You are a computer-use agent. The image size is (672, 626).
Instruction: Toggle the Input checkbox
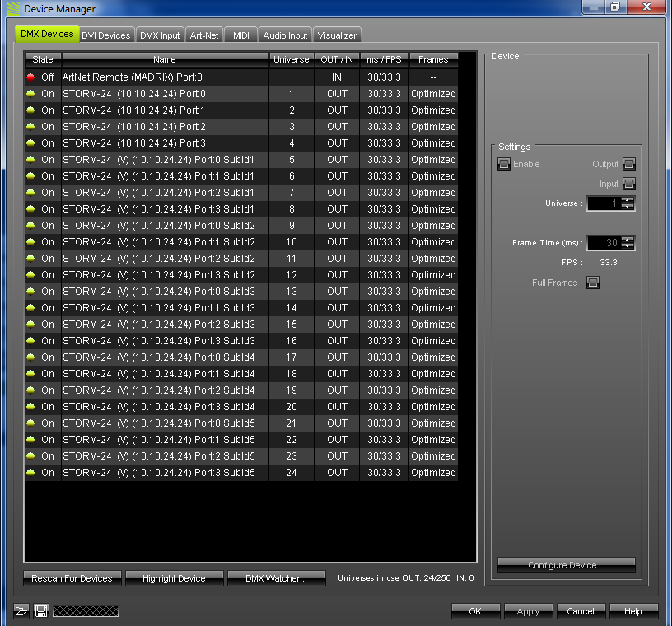pyautogui.click(x=628, y=184)
